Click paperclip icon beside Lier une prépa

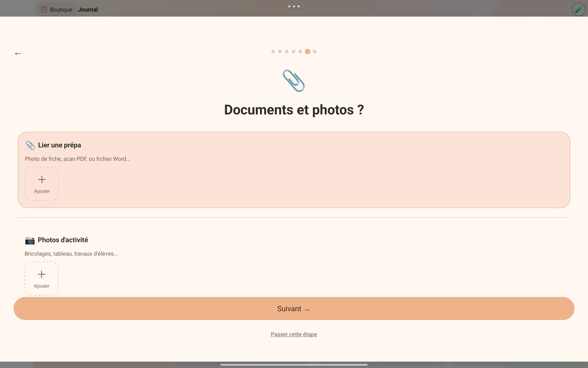coord(30,145)
